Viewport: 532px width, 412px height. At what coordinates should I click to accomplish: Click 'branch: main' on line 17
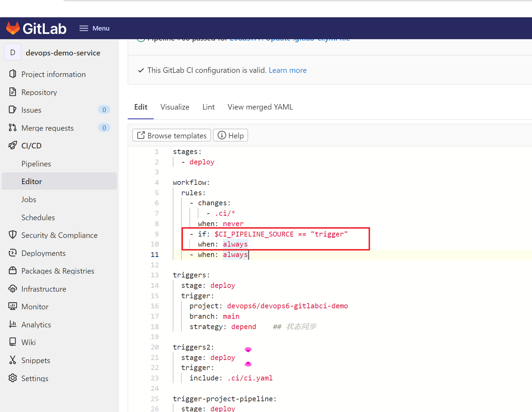click(214, 316)
